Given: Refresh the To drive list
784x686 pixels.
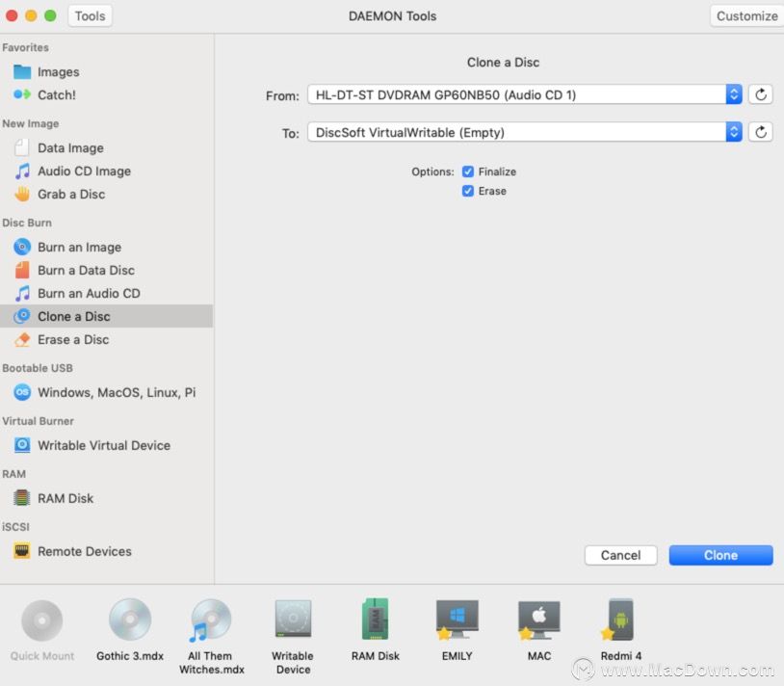Looking at the screenshot, I should coord(761,132).
